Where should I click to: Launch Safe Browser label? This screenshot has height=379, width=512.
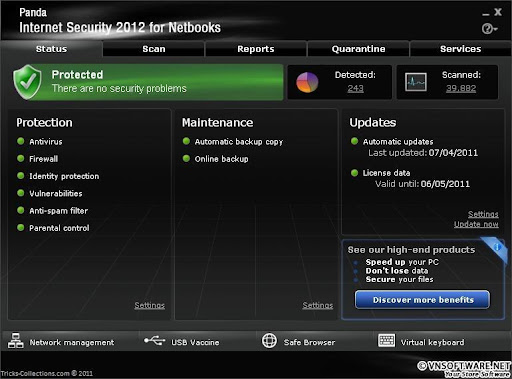pos(309,342)
